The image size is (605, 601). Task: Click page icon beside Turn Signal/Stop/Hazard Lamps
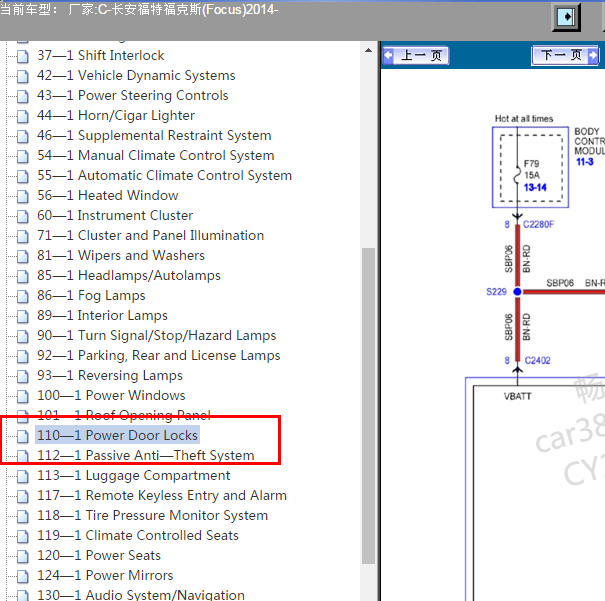pyautogui.click(x=23, y=336)
